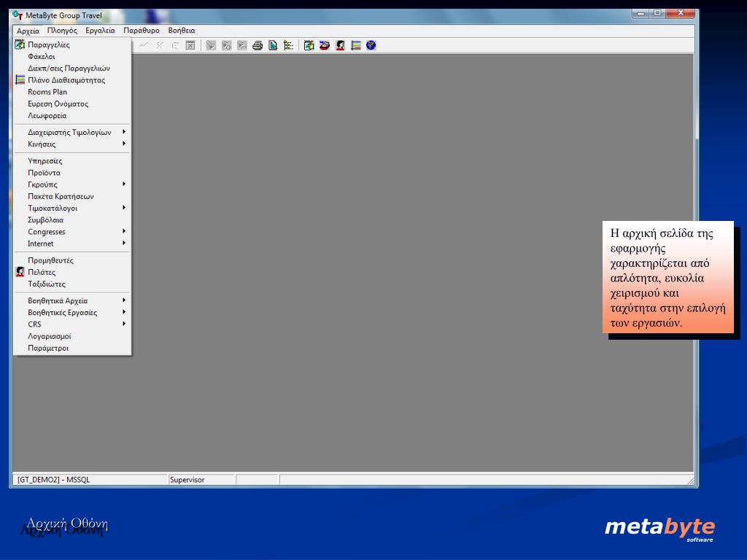Click the window resize grip in the status bar

click(690, 481)
